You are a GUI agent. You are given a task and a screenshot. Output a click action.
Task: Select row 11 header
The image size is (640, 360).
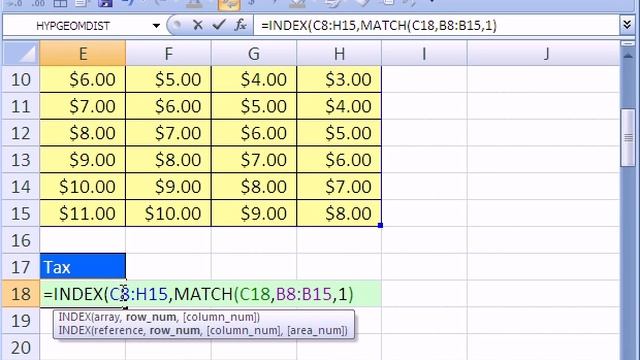(21, 106)
